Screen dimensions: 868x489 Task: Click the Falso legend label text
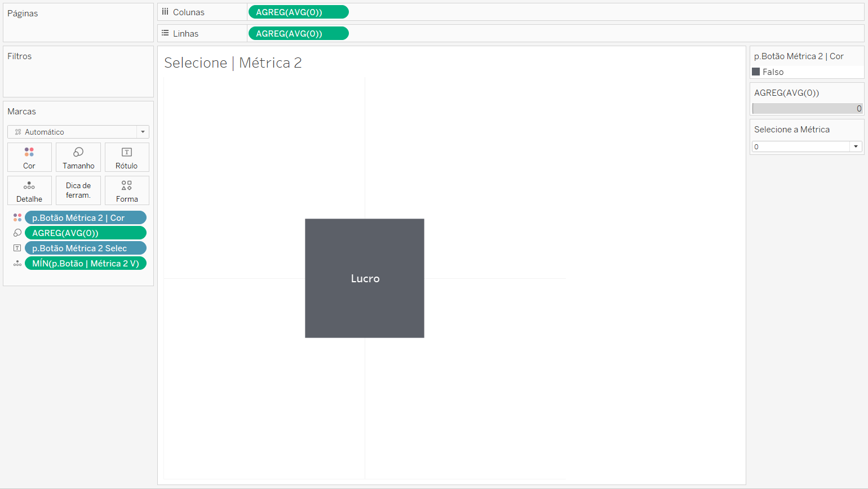pos(773,72)
